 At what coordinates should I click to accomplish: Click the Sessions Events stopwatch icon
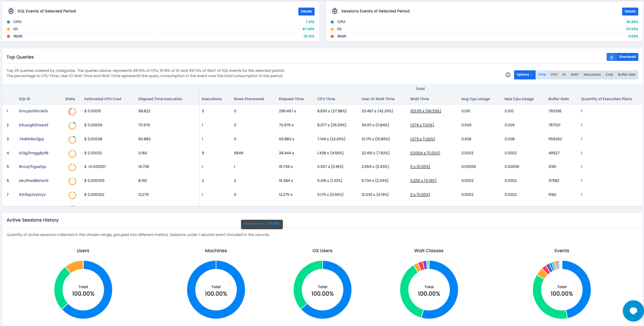pos(335,11)
